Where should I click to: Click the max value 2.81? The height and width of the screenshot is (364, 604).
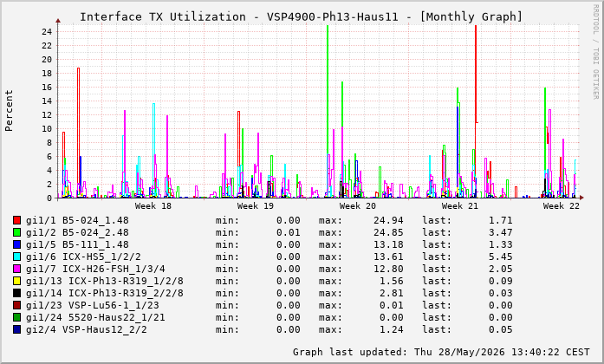[x=392, y=293]
